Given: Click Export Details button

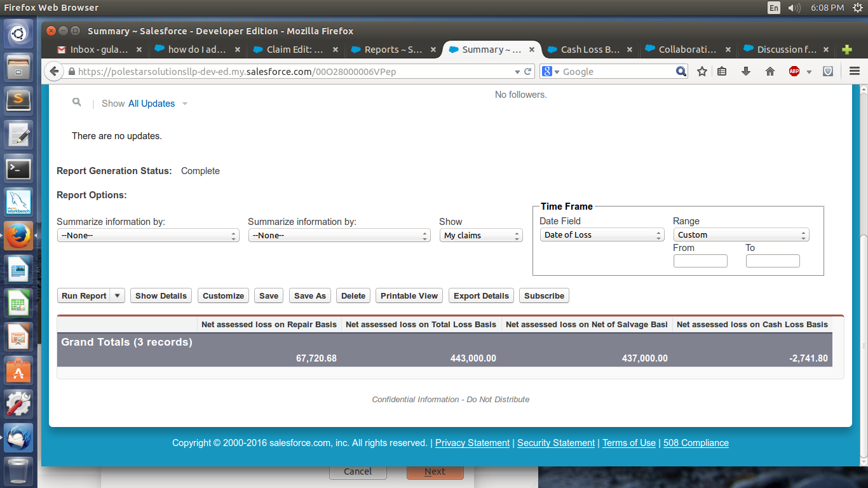Looking at the screenshot, I should click(x=481, y=296).
